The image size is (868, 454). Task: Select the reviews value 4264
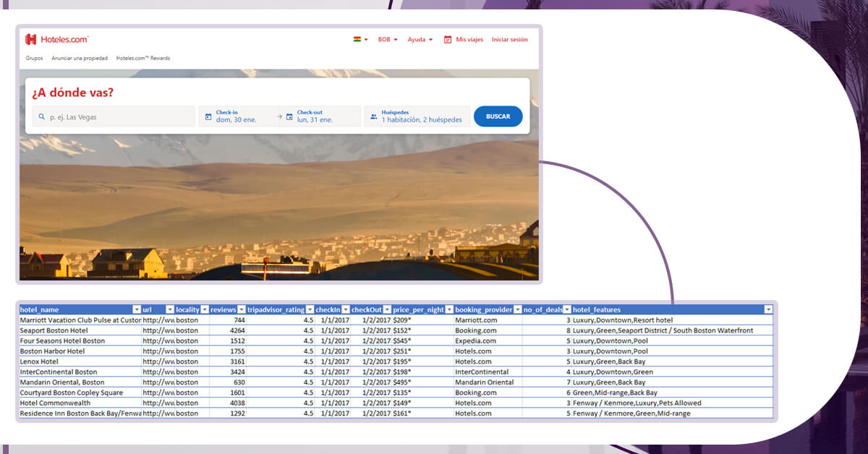tap(228, 330)
